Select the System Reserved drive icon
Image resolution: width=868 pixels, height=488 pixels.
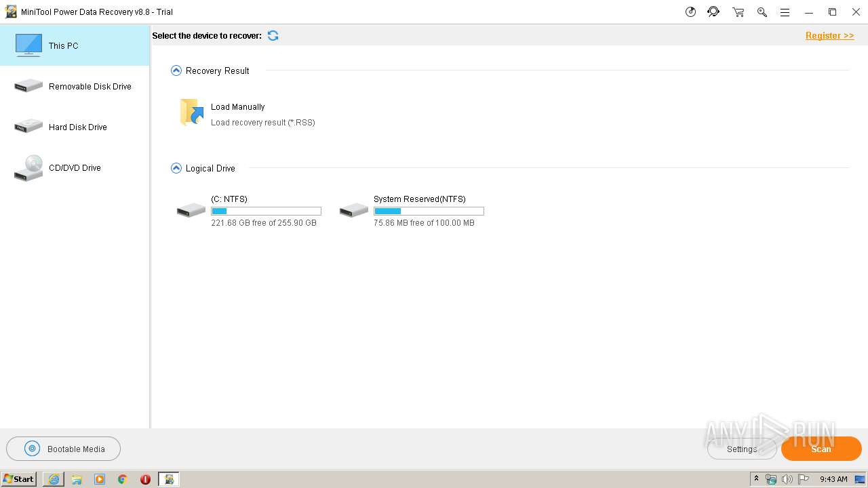point(354,210)
